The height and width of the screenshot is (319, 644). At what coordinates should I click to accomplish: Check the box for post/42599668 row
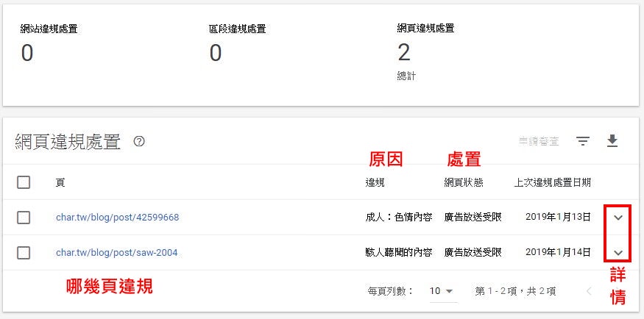tap(24, 218)
